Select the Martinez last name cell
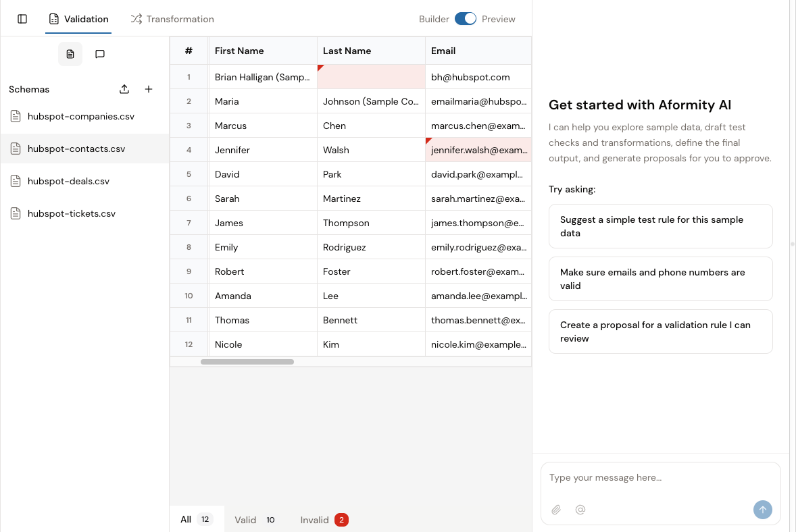 pos(370,198)
